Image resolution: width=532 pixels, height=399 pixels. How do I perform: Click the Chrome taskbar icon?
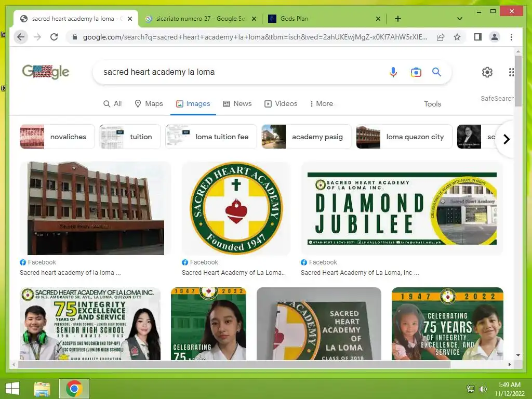click(x=74, y=389)
